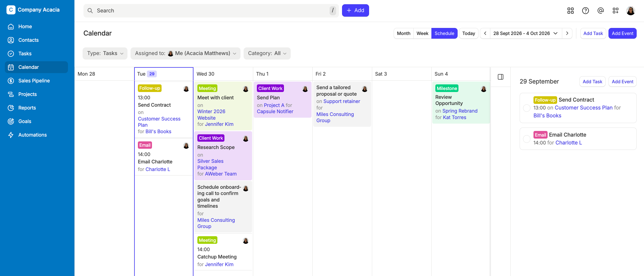Open the Tasks checkmark icon
This screenshot has width=644, height=276.
(11, 54)
